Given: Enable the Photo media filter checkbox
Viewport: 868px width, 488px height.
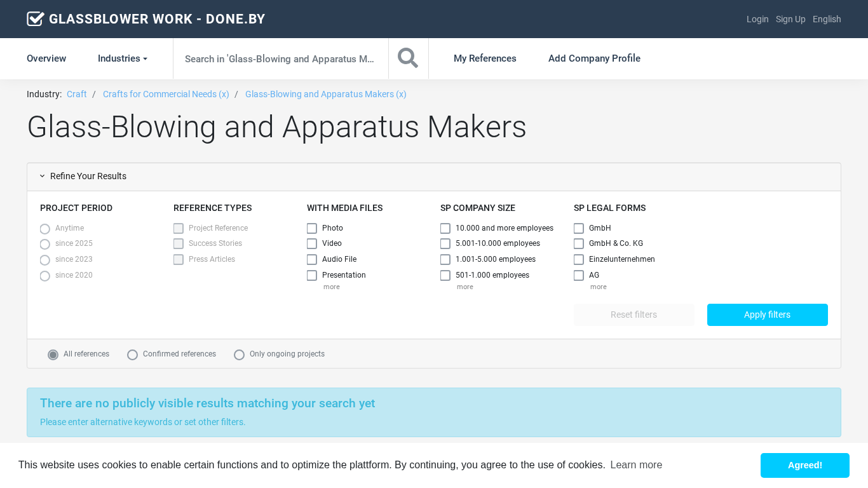Looking at the screenshot, I should pos(312,228).
